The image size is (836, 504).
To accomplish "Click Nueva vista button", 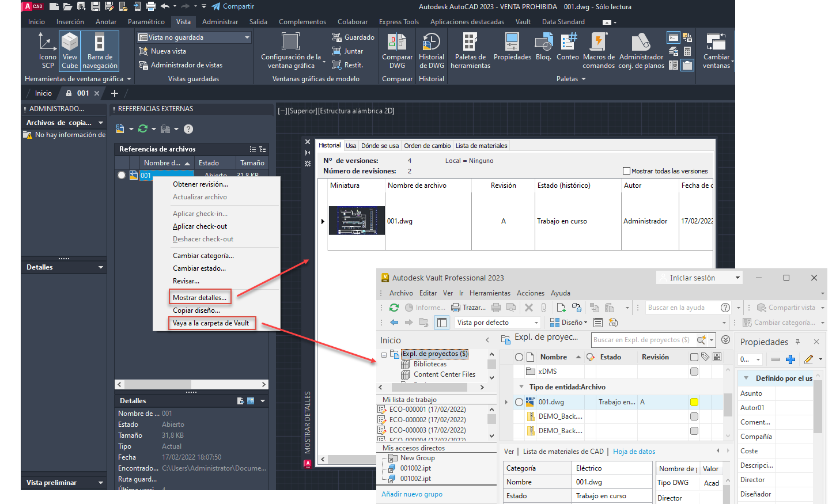I will 162,51.
